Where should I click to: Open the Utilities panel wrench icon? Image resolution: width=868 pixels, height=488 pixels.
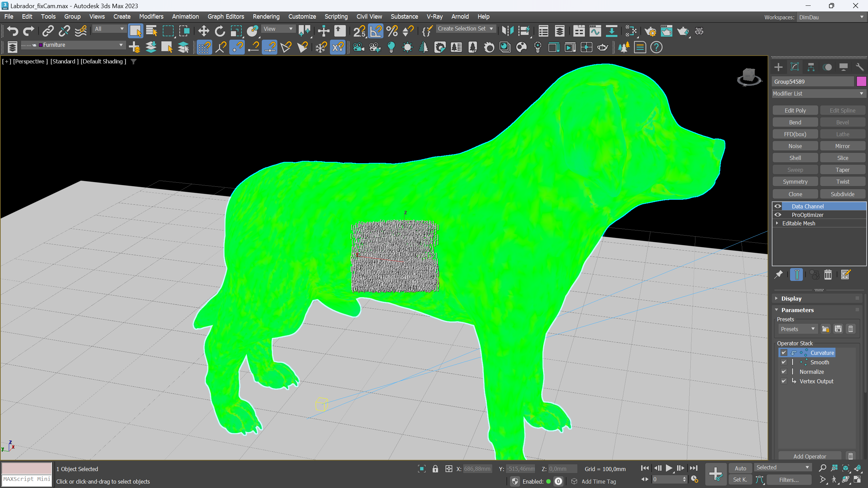click(x=860, y=67)
